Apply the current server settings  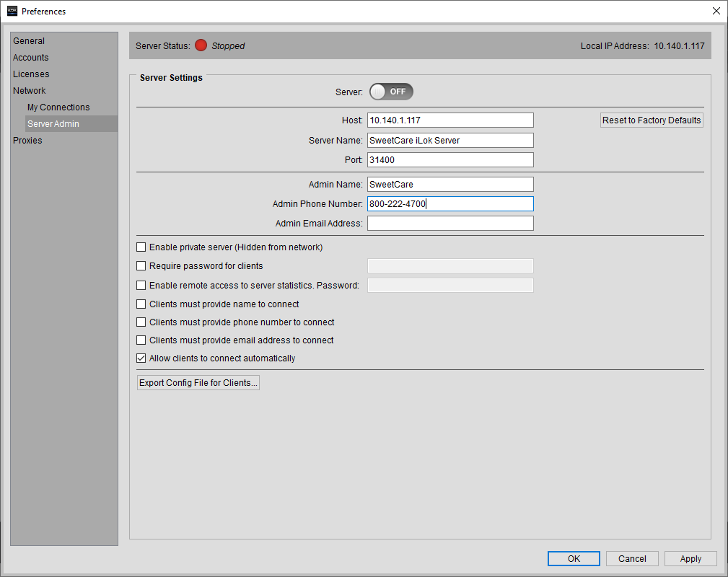690,558
